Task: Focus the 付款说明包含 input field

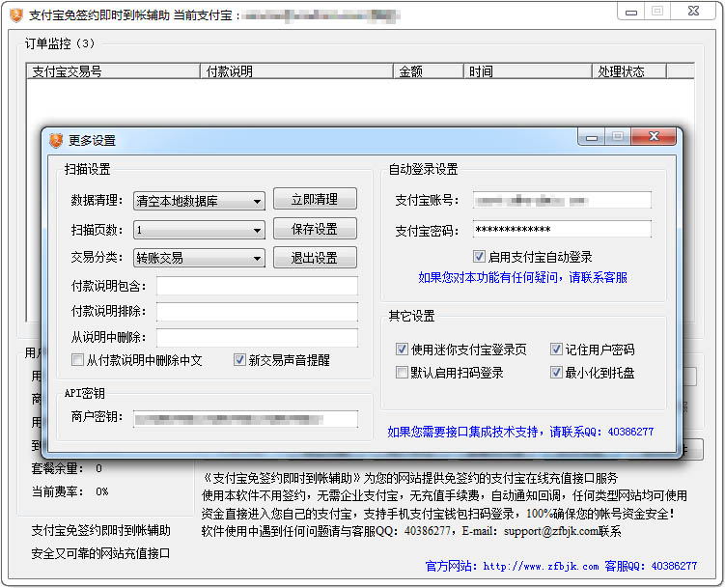Action: [x=257, y=286]
